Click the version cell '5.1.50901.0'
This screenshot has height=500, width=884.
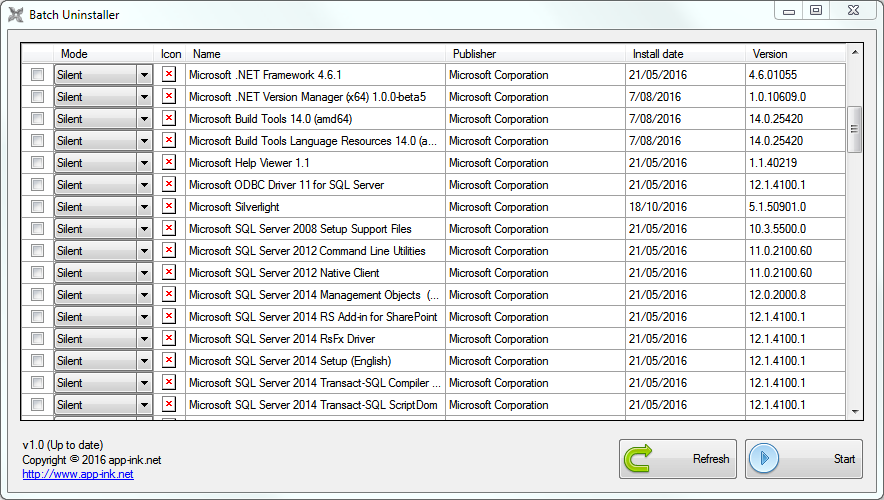795,207
